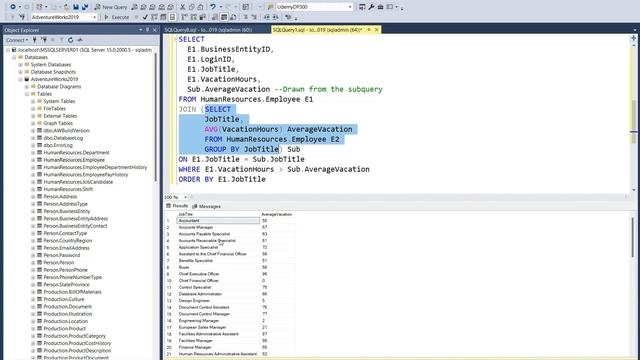Select the Database Diagrams folder
This screenshot has width=640, height=360.
(x=59, y=87)
